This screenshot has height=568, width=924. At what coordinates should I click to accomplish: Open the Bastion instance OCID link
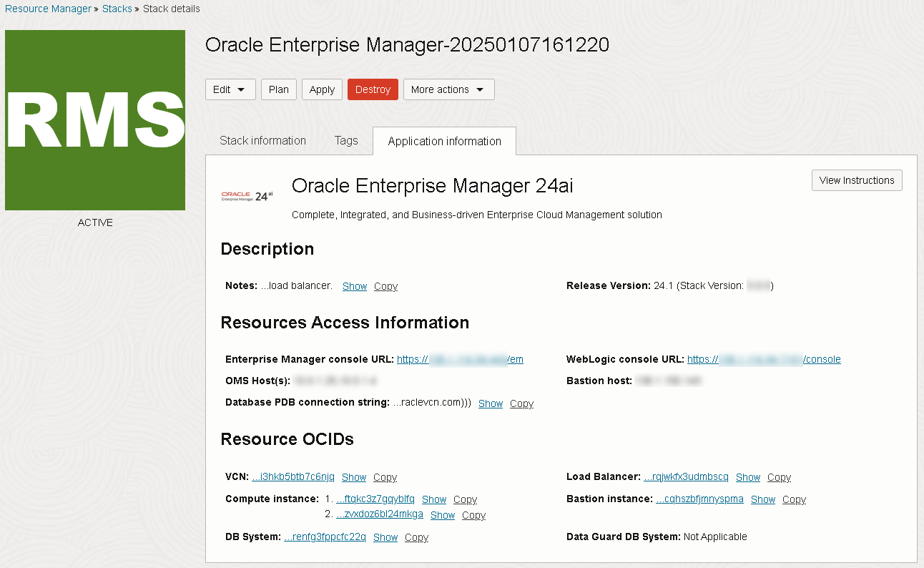click(x=699, y=499)
